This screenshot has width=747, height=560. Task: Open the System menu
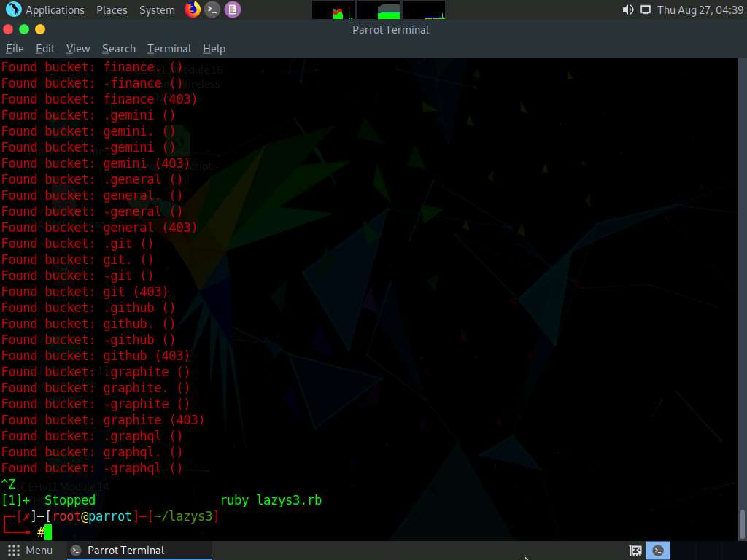pos(155,9)
